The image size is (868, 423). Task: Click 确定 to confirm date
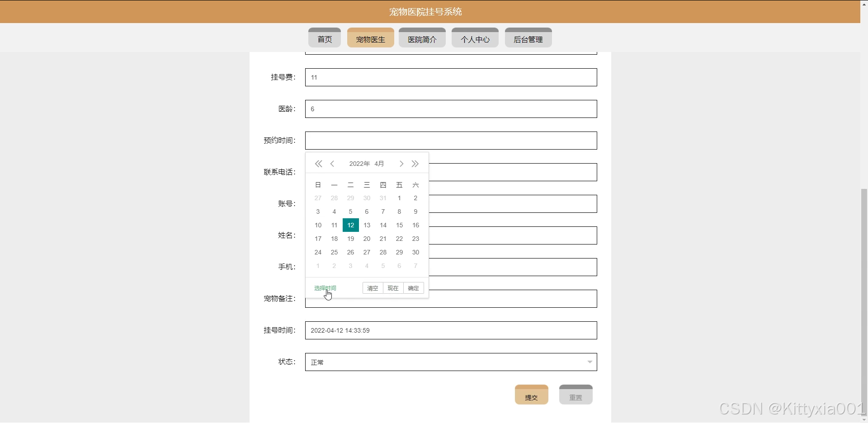click(413, 288)
